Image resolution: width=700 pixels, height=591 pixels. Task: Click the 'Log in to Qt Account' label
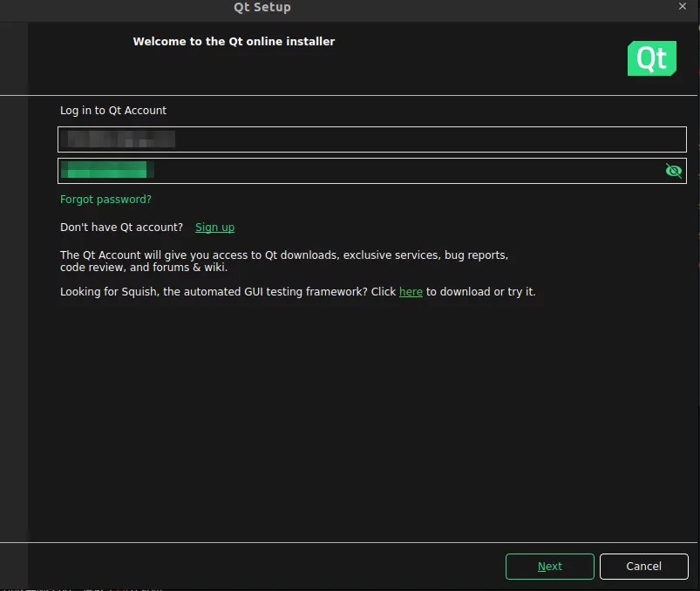[113, 111]
